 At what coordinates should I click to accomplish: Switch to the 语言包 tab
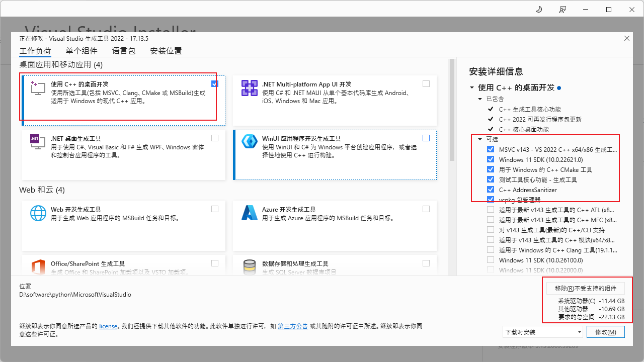click(x=124, y=51)
